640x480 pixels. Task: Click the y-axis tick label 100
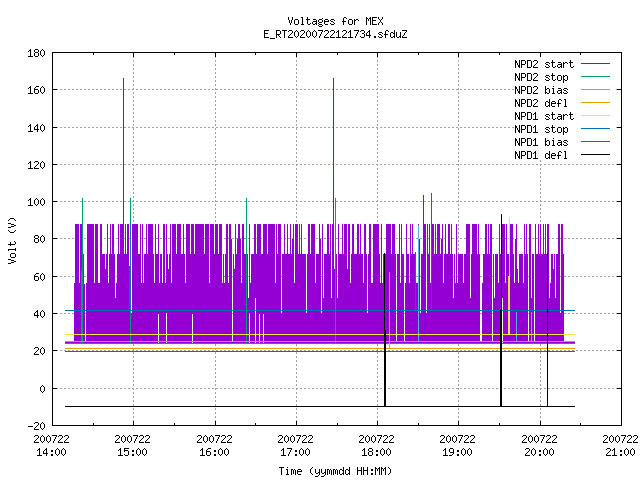36,202
